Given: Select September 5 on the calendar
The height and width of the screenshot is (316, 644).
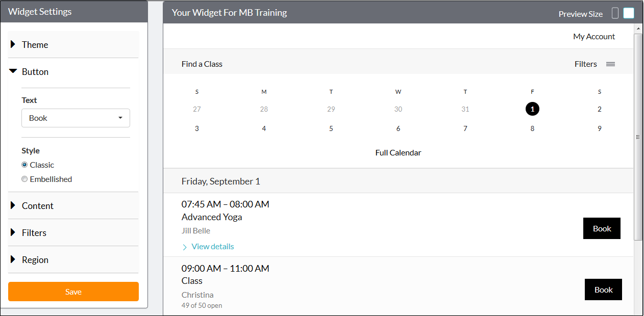Looking at the screenshot, I should (331, 128).
